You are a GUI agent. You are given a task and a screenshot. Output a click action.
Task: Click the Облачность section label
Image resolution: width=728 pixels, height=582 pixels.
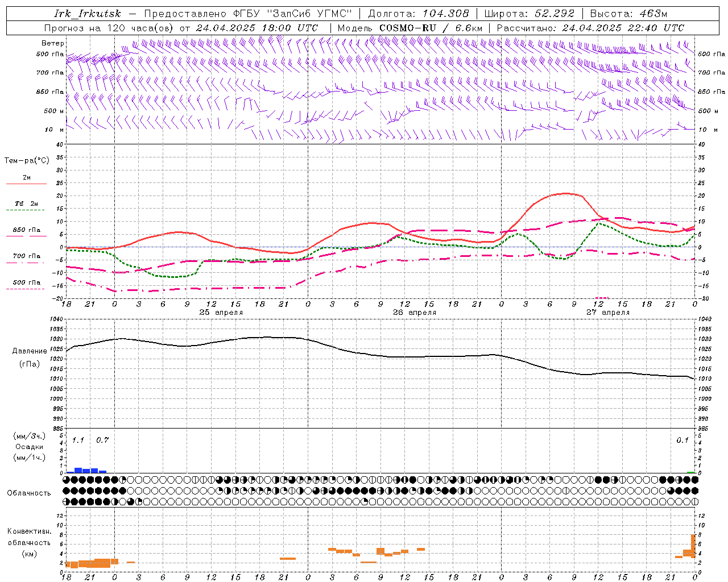click(x=29, y=493)
